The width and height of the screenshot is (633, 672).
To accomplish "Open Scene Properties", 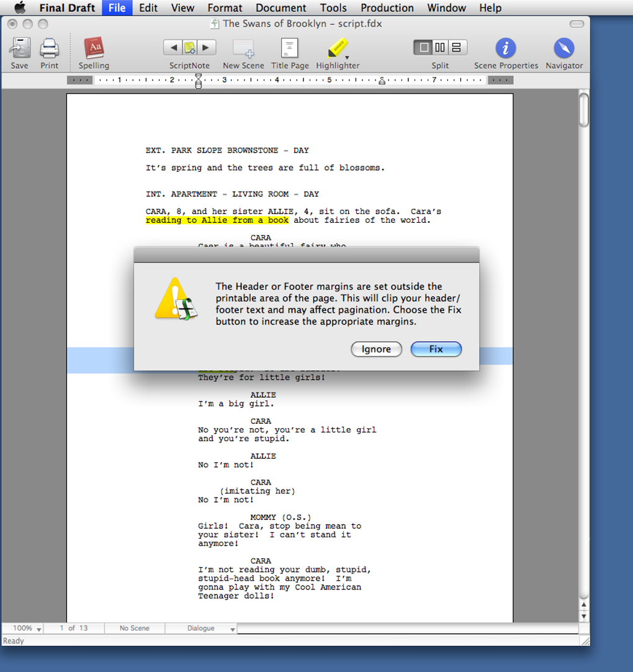I will 506,48.
